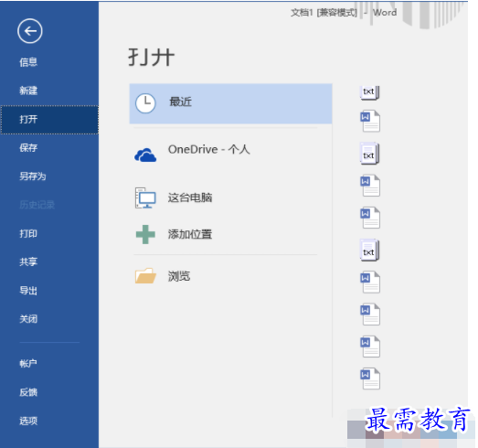This screenshot has height=448, width=478.
Task: Click the computer monitor icon
Action: tap(145, 197)
